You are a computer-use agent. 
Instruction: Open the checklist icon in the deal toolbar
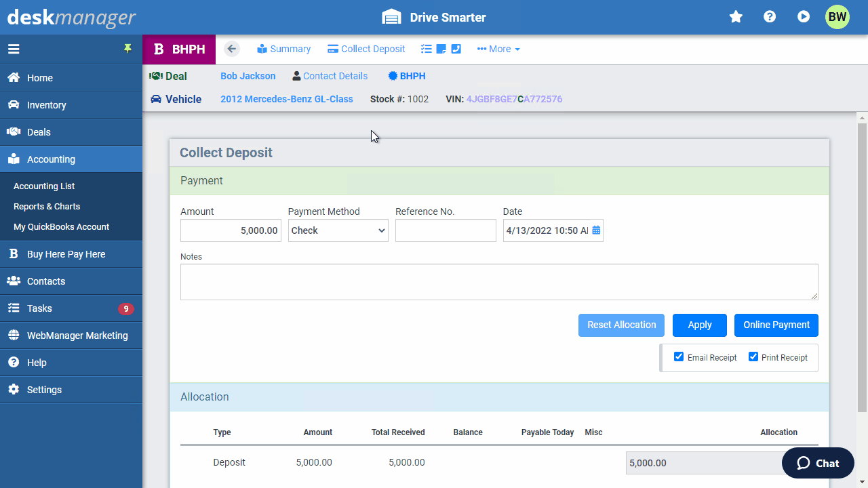click(x=426, y=48)
